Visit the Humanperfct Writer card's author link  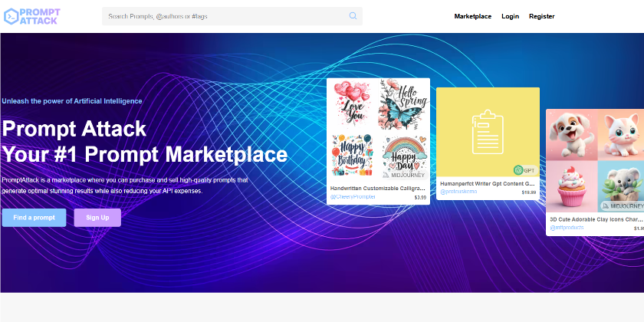[x=458, y=192]
